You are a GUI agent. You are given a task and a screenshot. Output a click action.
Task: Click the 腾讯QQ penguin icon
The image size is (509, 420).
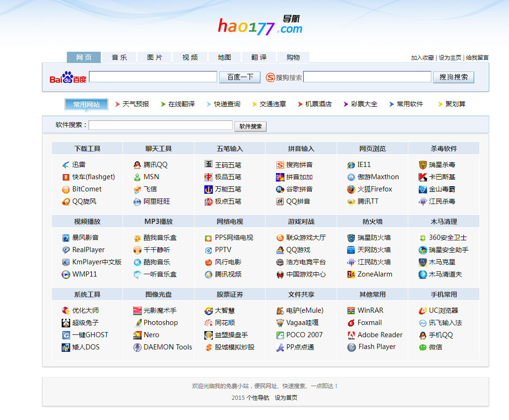click(x=137, y=165)
